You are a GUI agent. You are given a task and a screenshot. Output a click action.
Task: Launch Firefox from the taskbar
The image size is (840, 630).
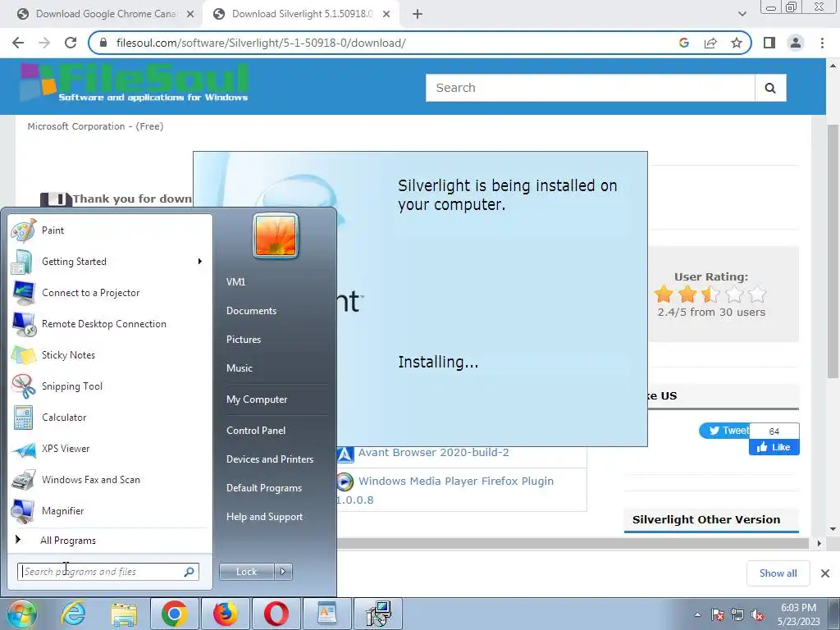226,614
